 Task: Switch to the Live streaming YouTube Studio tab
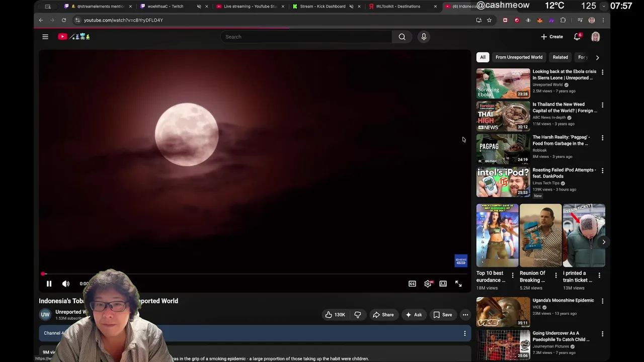click(x=250, y=7)
